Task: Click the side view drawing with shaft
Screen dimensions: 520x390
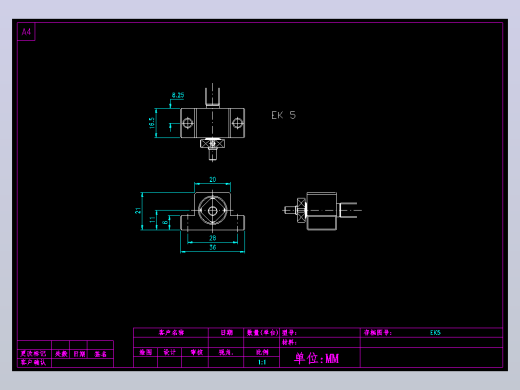Action: [x=322, y=211]
